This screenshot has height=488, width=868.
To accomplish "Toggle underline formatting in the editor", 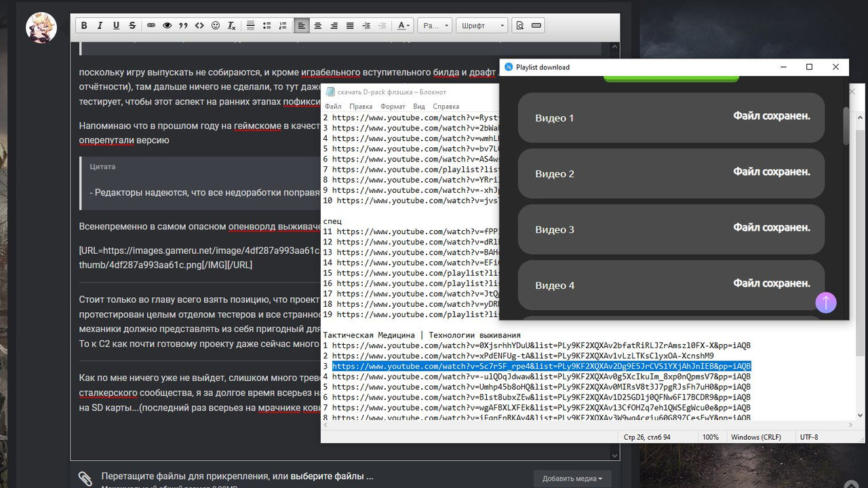I will pyautogui.click(x=116, y=26).
